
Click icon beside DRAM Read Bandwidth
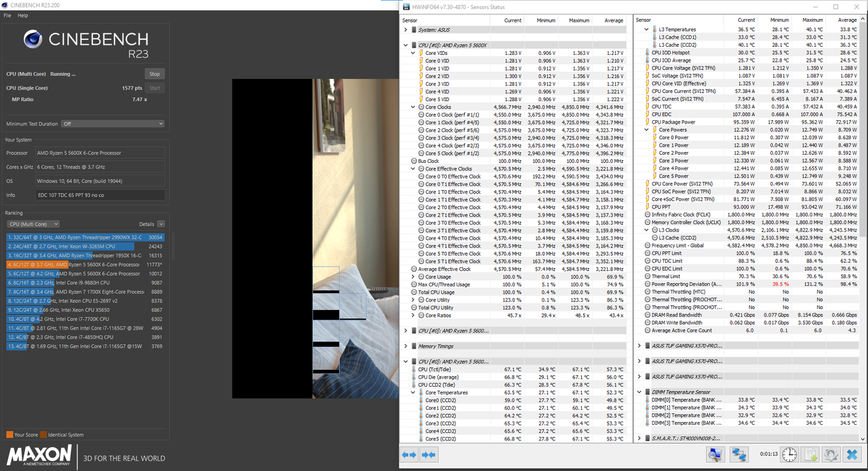647,315
